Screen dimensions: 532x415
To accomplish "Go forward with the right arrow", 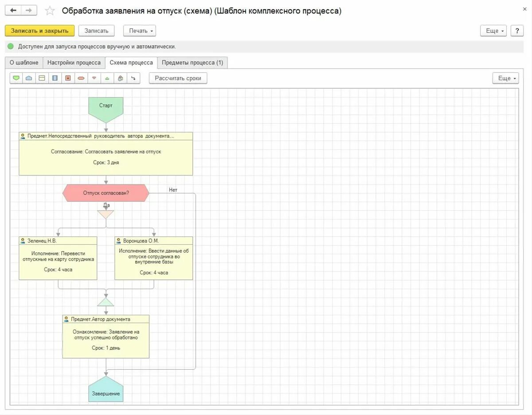I will click(29, 10).
